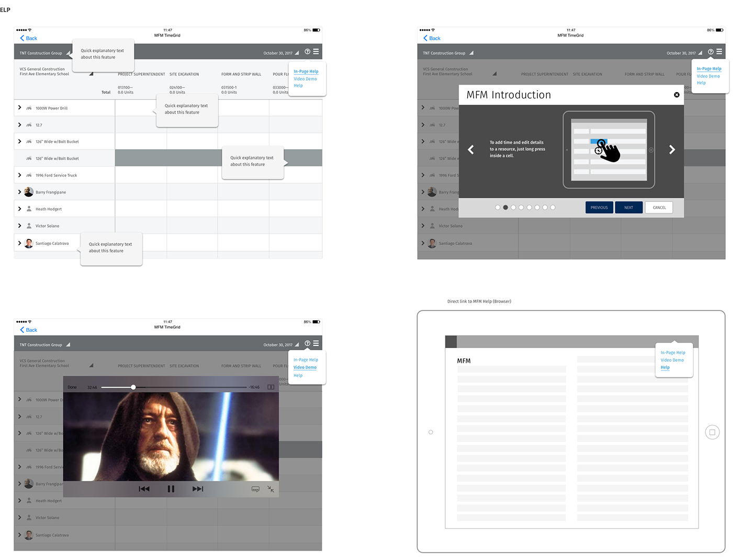Close the MFM Introduction dialog
The height and width of the screenshot is (560, 743).
click(x=677, y=95)
